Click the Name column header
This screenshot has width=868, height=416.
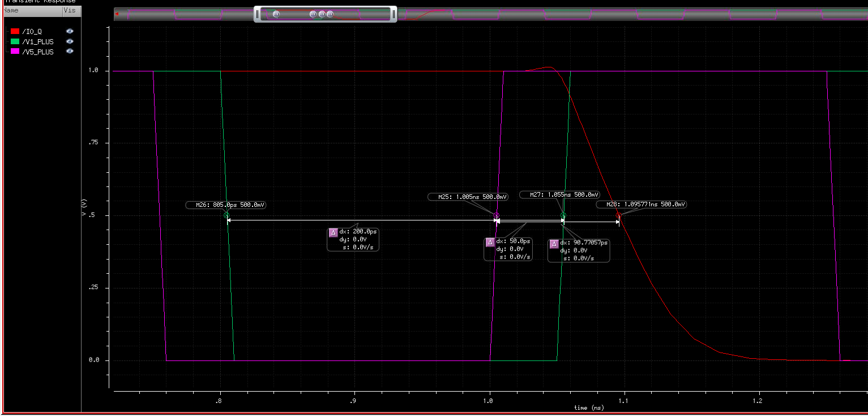click(11, 10)
